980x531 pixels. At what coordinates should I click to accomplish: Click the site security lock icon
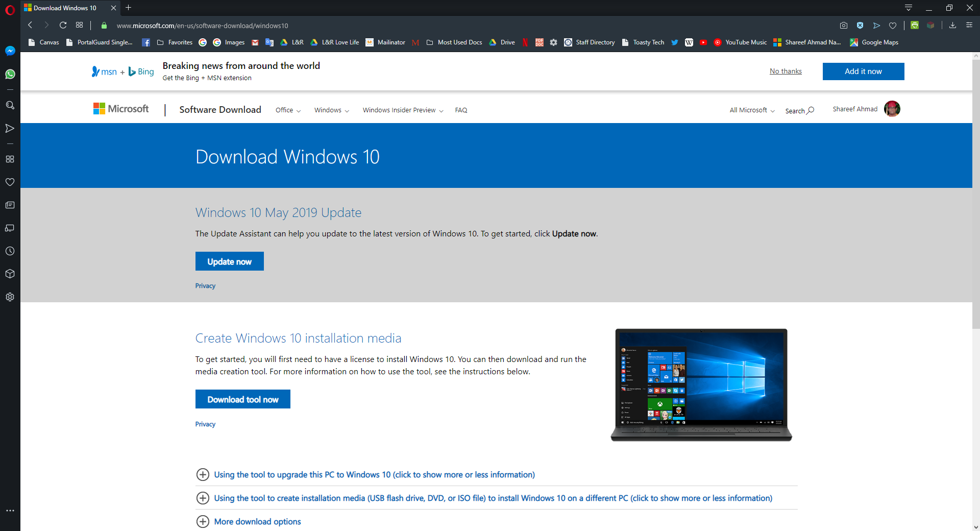coord(104,25)
